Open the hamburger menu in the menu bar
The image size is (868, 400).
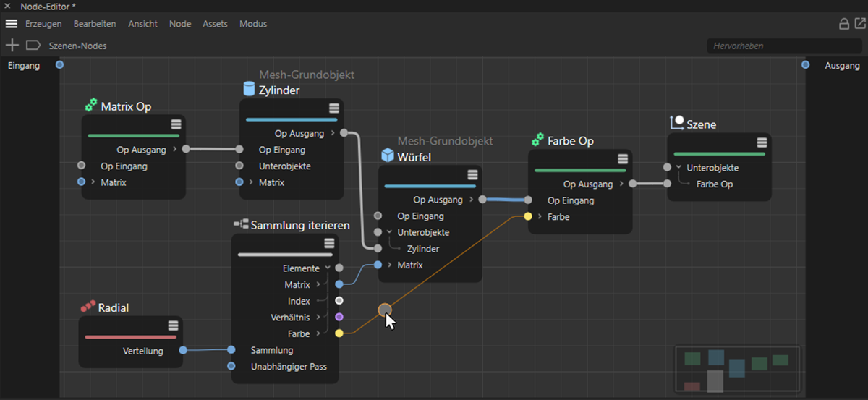[12, 24]
